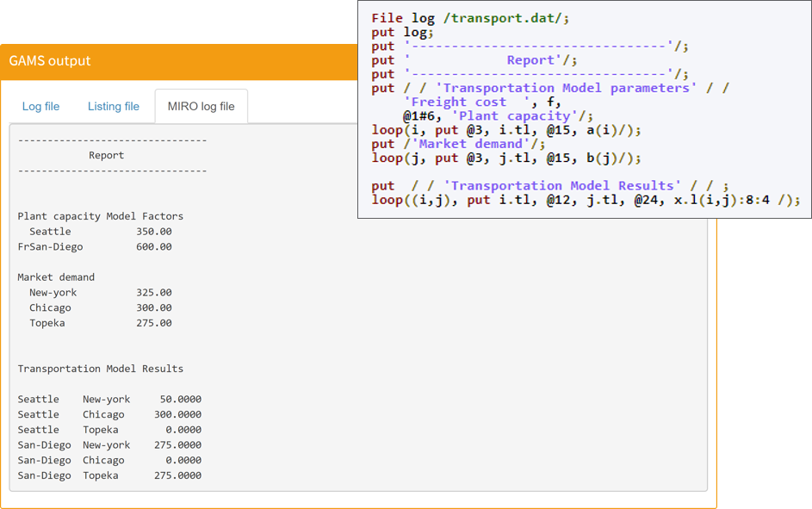Click the San-Diego Topeka 275.0000 result row
The height and width of the screenshot is (509, 812).
point(109,475)
